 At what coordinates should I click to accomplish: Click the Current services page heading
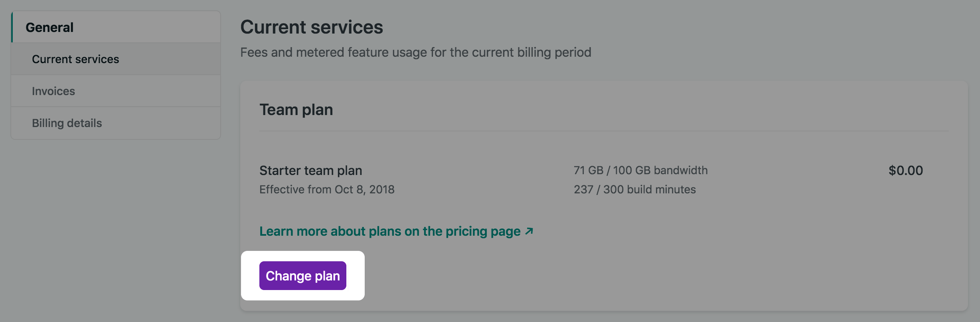coord(311,27)
